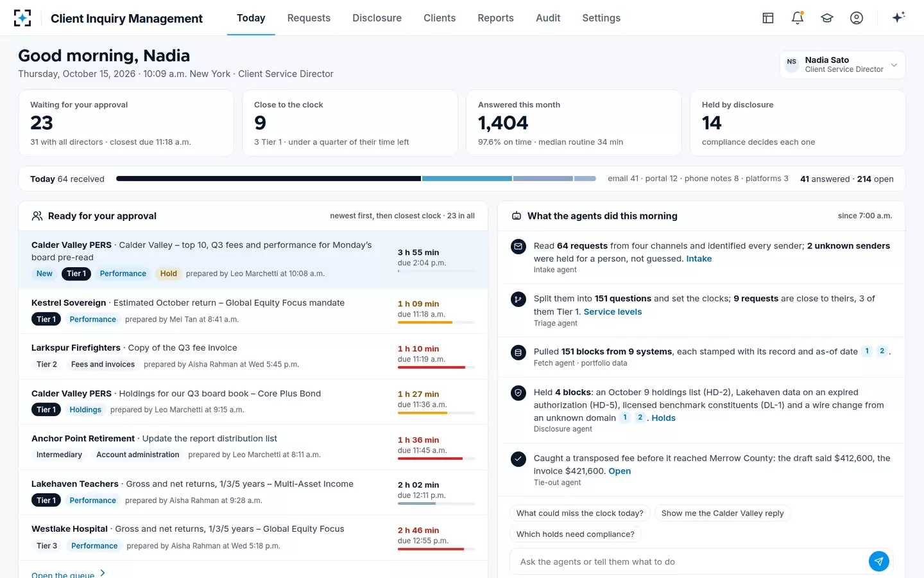The width and height of the screenshot is (924, 578).
Task: Click citation 1 in Fetch agent entry
Action: point(867,351)
